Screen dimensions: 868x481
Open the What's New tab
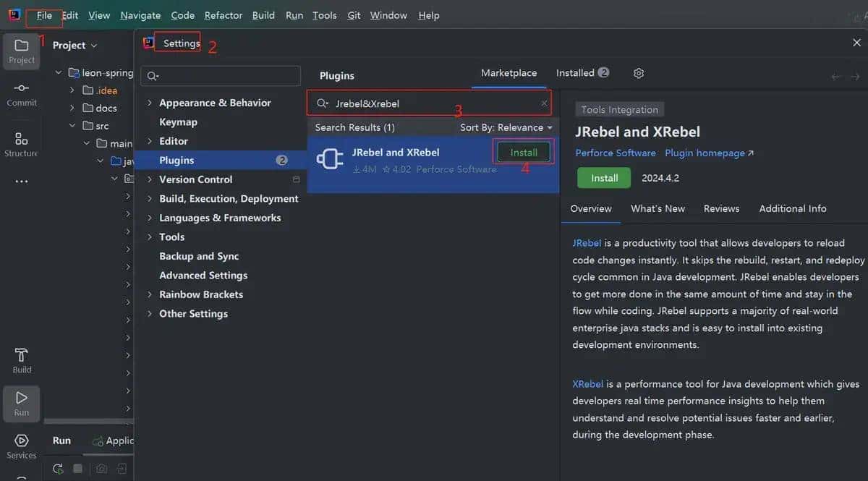coord(658,208)
